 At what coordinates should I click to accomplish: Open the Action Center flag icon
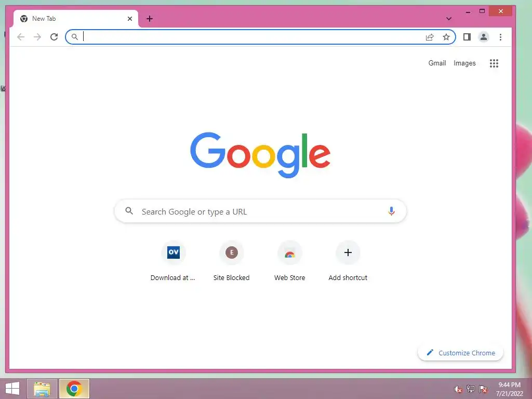pos(483,389)
